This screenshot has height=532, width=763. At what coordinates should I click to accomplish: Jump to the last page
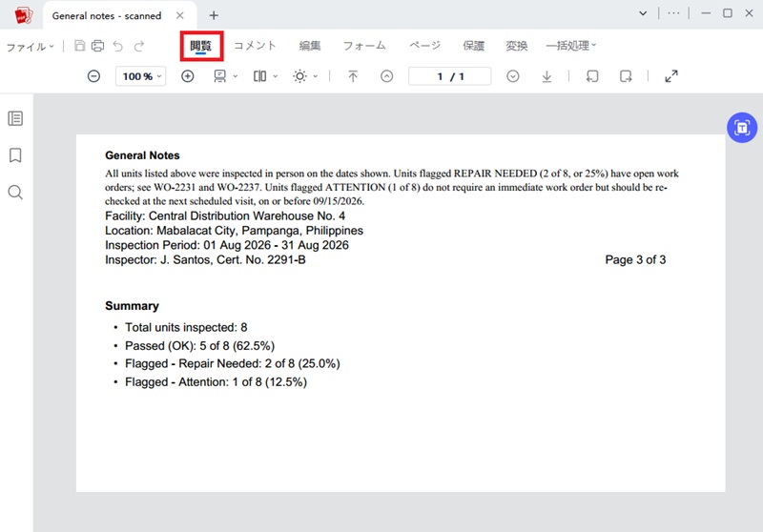[x=546, y=76]
